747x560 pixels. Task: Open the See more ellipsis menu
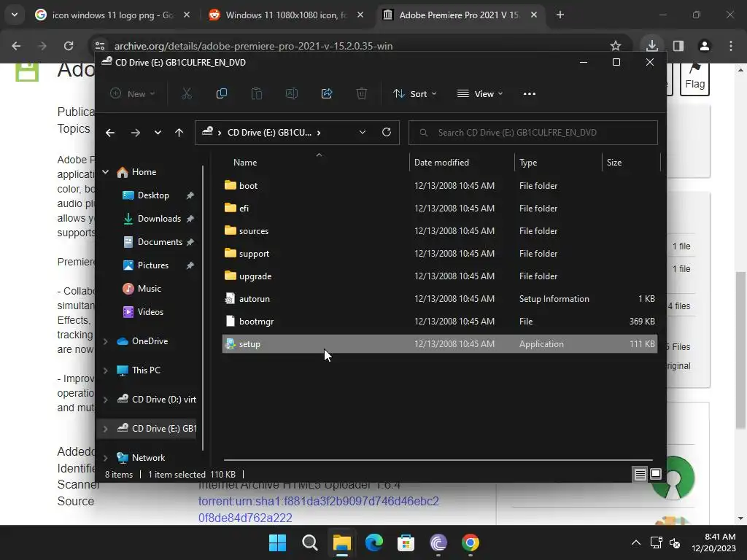[x=530, y=94]
